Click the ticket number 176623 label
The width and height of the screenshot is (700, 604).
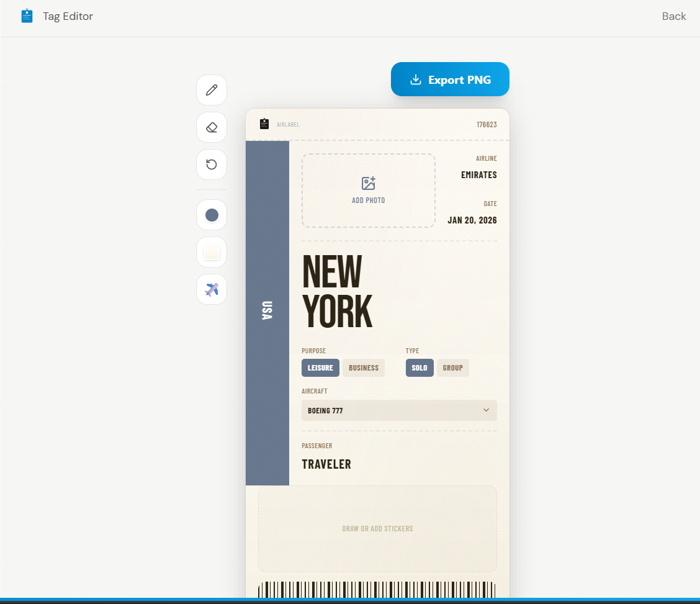(x=487, y=124)
